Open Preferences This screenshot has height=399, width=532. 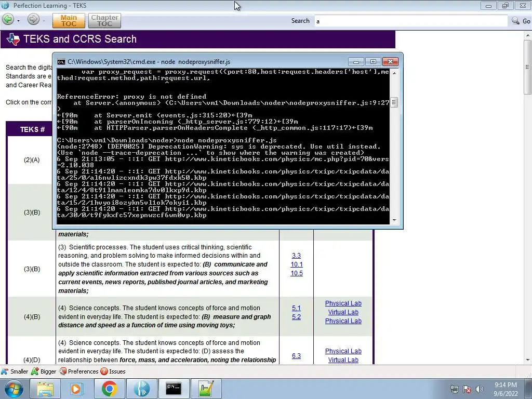[79, 371]
